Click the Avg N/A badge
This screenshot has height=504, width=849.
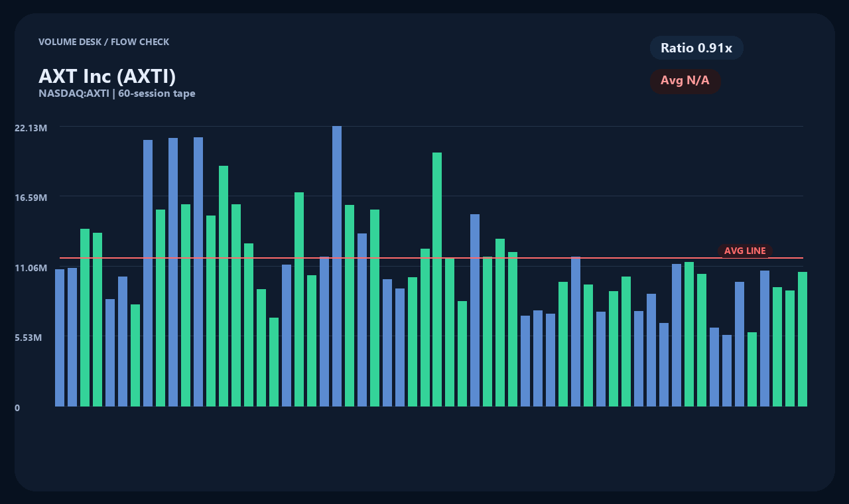click(x=685, y=81)
